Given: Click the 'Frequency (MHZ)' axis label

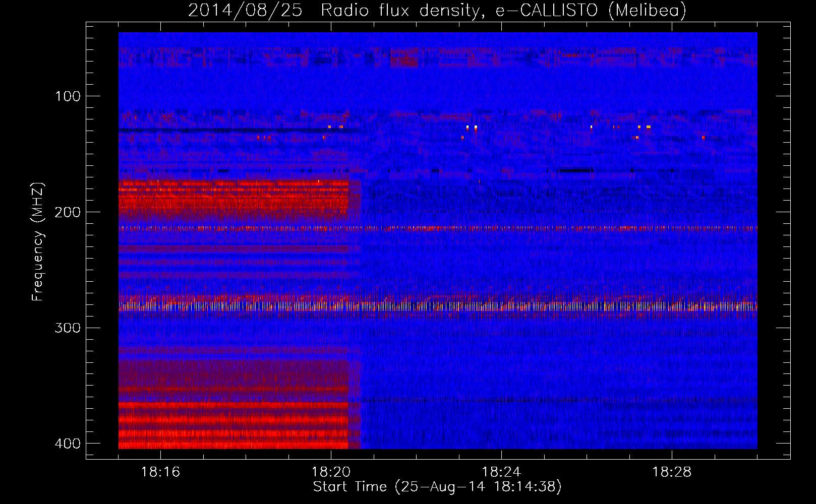Looking at the screenshot, I should (x=38, y=242).
